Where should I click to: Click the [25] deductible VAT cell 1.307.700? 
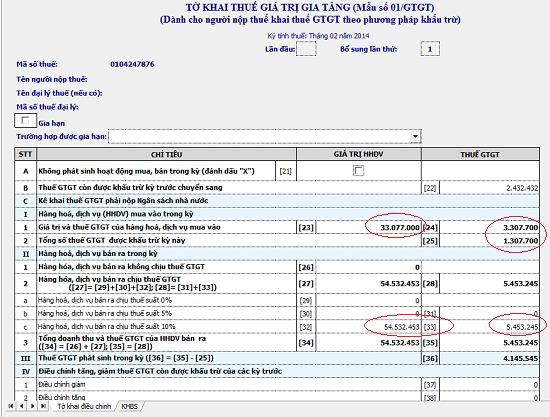[x=489, y=241]
